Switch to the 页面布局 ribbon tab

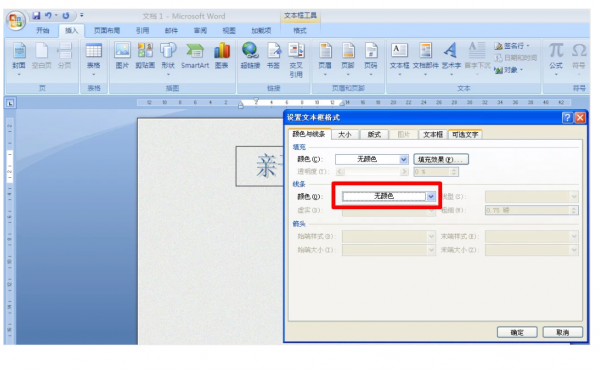[107, 30]
